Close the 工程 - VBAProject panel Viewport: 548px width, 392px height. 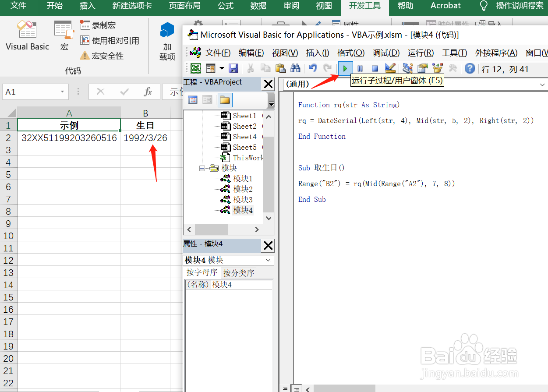(x=268, y=84)
